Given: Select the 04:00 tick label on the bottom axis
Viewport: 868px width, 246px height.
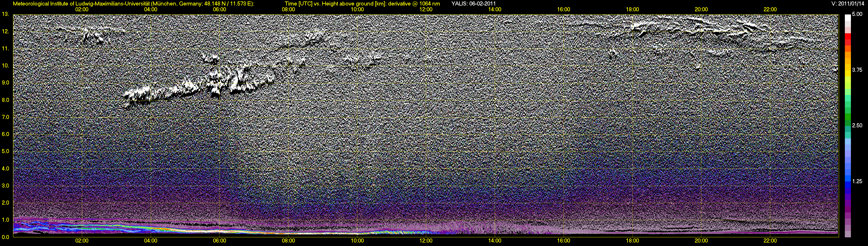Looking at the screenshot, I should coord(151,241).
